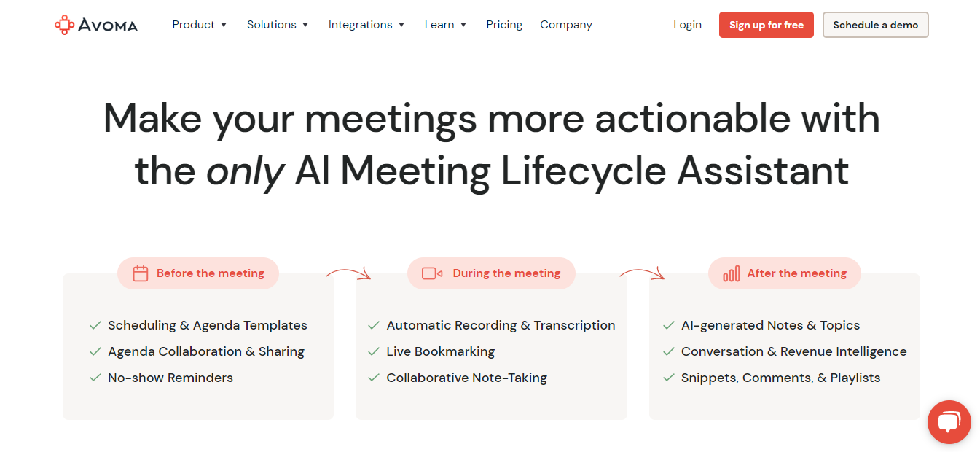This screenshot has height=452, width=980.
Task: Click the Avoma logo
Action: point(95,24)
